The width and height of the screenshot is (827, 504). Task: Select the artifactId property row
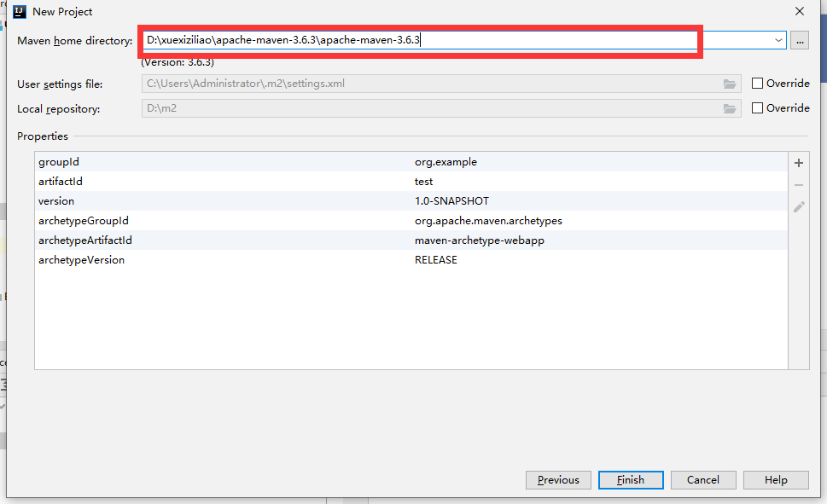tap(411, 182)
